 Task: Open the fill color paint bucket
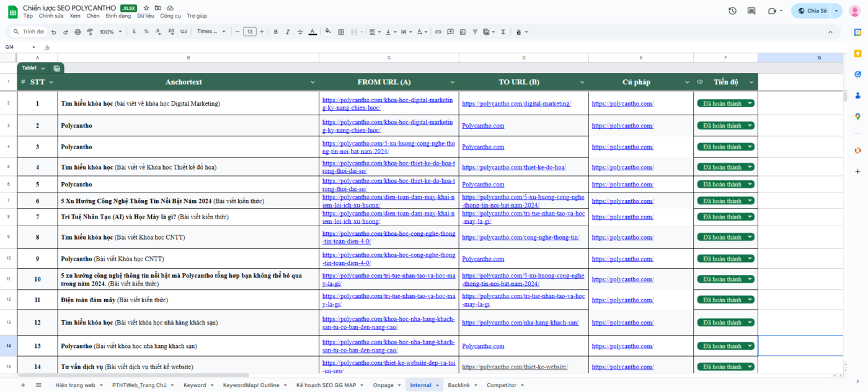pos(328,32)
